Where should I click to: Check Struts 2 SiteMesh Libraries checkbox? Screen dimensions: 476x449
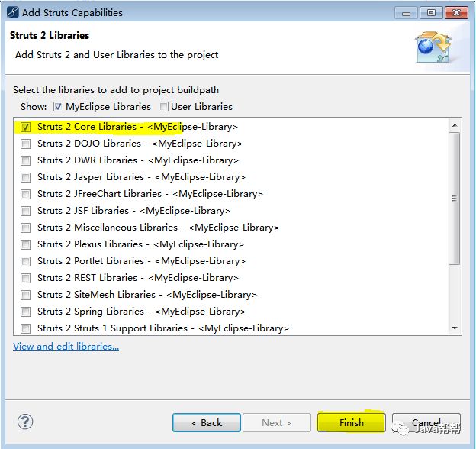25,295
